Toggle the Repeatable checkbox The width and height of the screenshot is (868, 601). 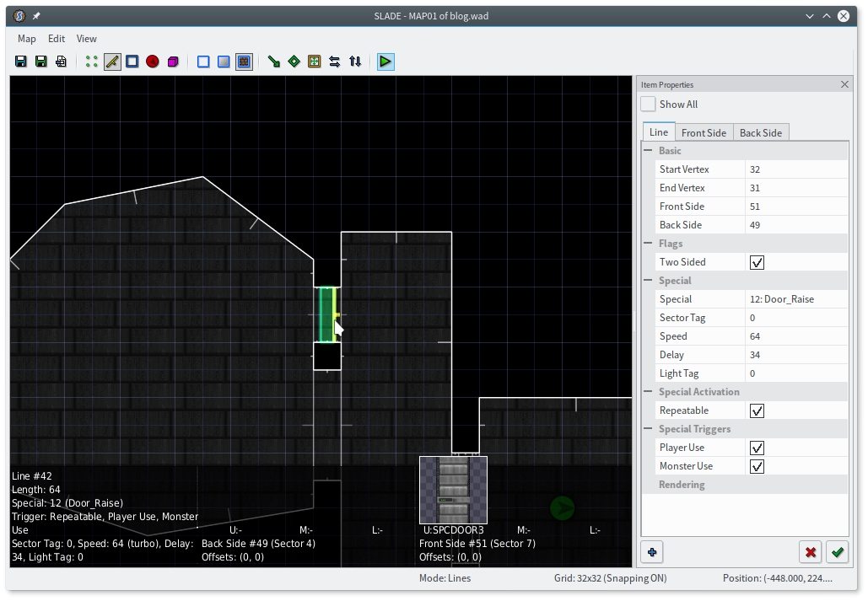[x=757, y=411]
